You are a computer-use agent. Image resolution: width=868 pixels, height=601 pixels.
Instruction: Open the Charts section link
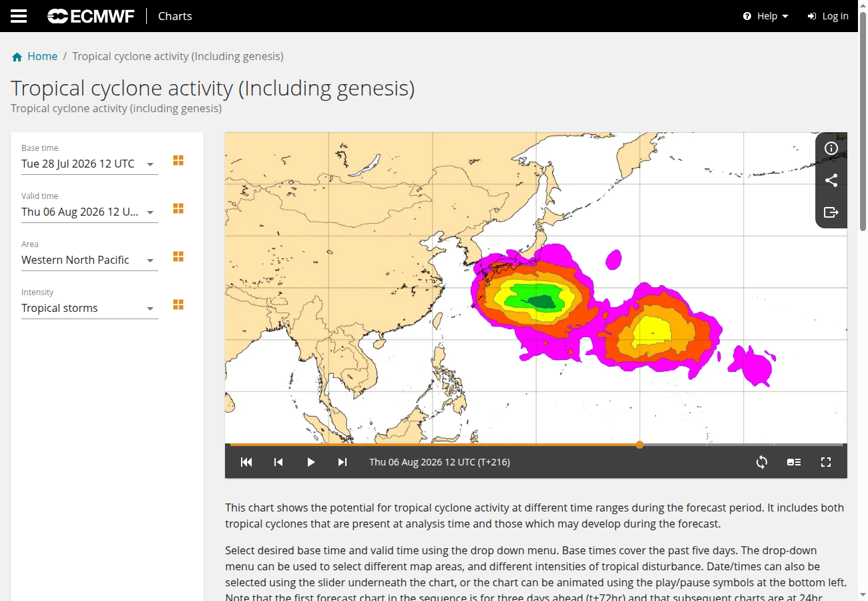coord(175,16)
